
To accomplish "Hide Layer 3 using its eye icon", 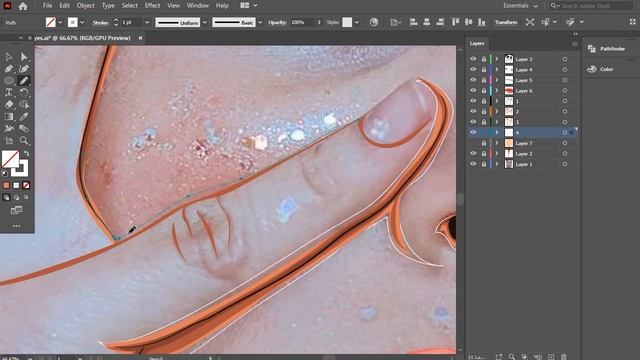I will tap(473, 59).
